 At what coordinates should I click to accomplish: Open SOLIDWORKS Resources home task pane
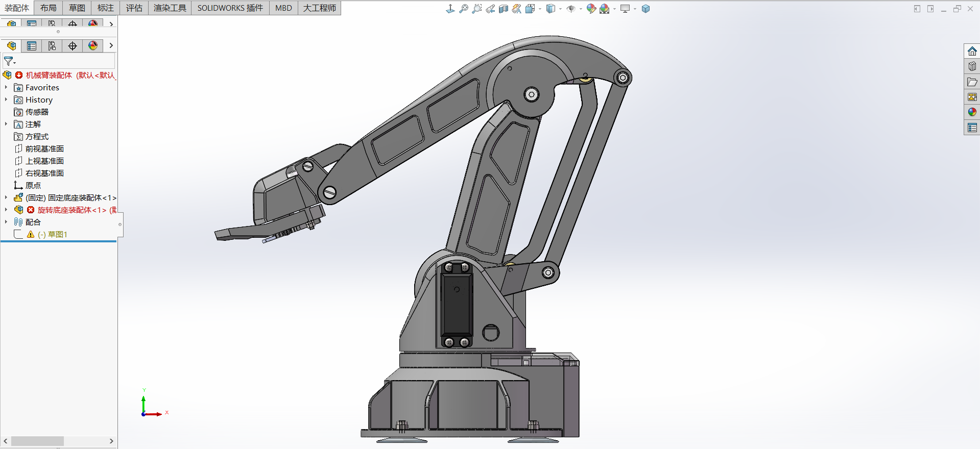tap(972, 51)
